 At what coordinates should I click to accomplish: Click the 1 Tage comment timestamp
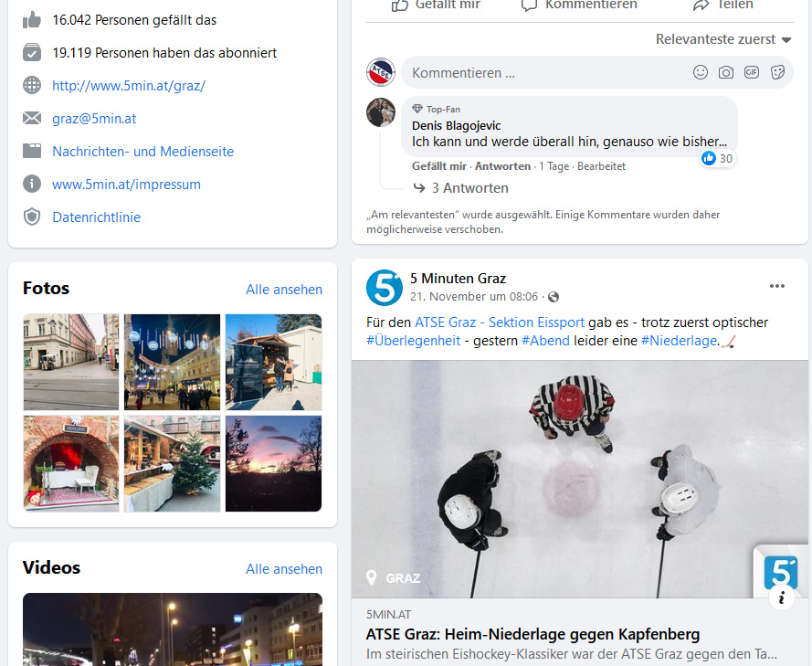[554, 166]
